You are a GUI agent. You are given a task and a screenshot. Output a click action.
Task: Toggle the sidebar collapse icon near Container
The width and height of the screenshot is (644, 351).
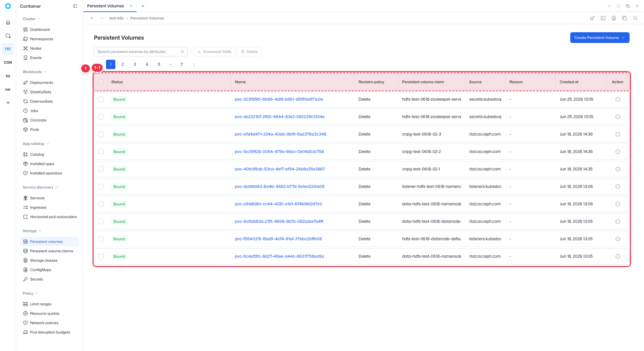point(75,6)
